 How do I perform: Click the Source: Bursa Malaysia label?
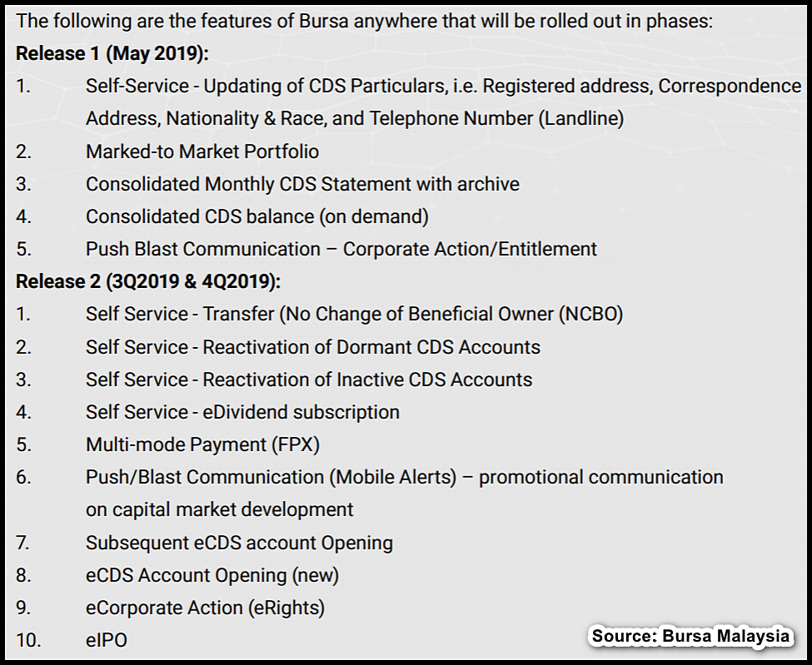[x=690, y=636]
